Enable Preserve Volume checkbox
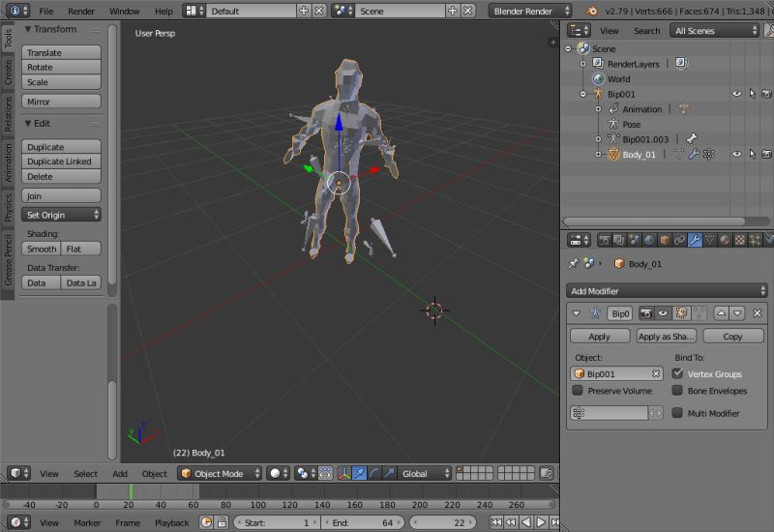This screenshot has height=532, width=774. click(577, 391)
